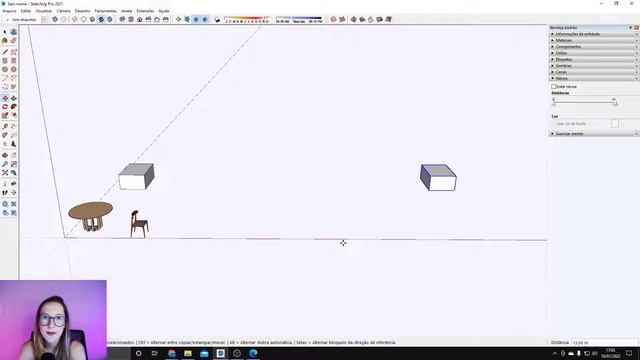Toggle section fill display
This screenshot has height=360, width=640.
(205, 19)
